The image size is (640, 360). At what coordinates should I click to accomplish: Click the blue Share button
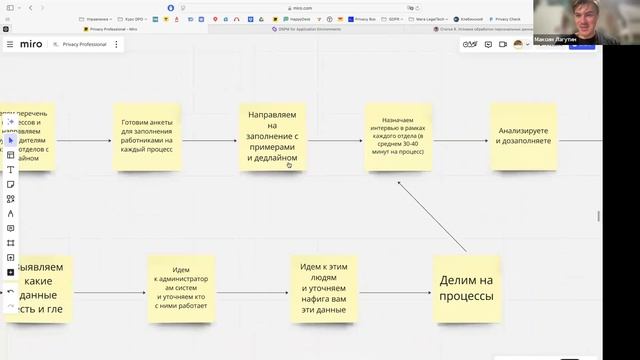[x=582, y=46]
